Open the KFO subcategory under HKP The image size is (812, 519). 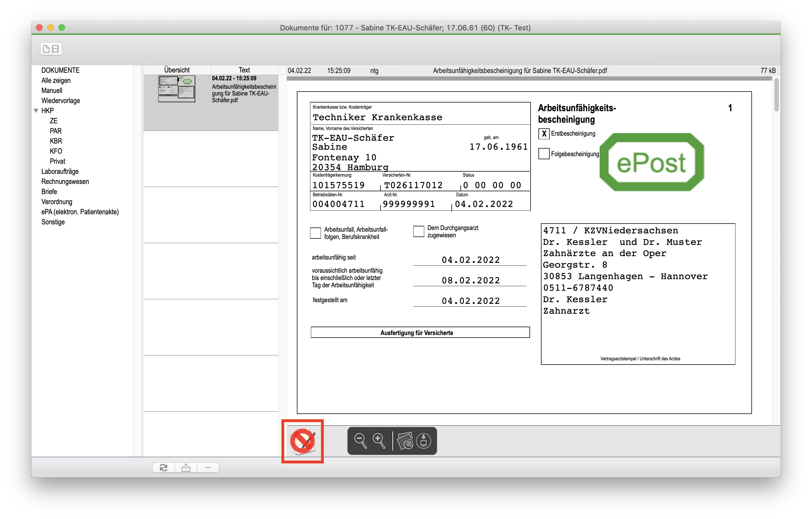pos(56,151)
